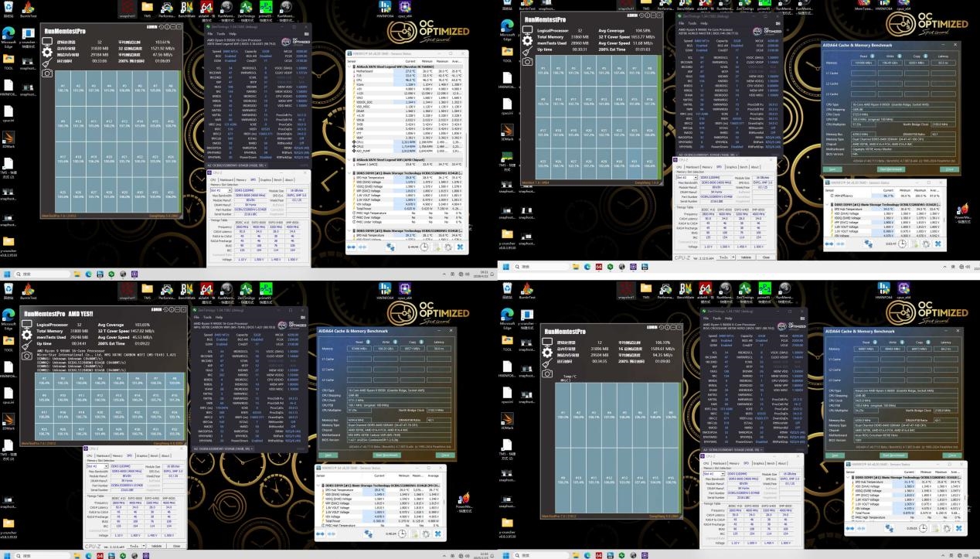Open TMS folder icon in bottom-left screenshot
This screenshot has width=980, height=559.
(147, 290)
